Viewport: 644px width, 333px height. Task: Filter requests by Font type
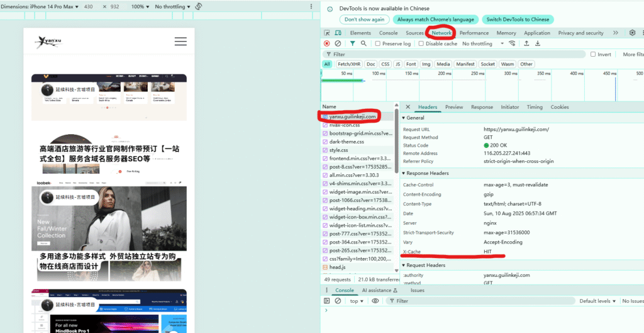point(411,64)
